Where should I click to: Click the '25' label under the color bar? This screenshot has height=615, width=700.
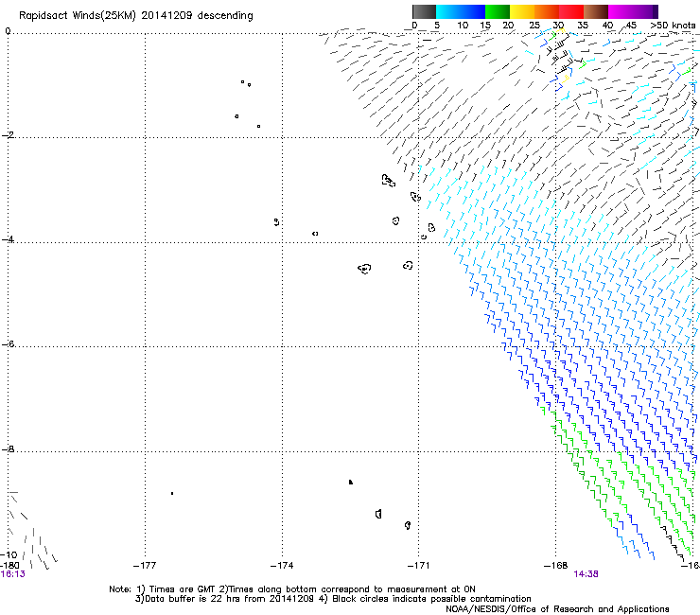(534, 25)
